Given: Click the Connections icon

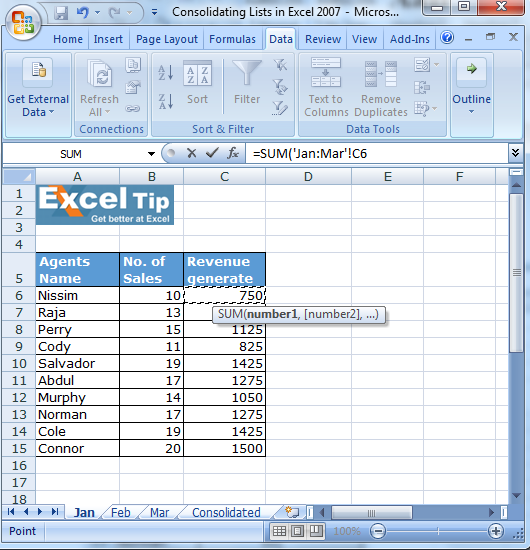Looking at the screenshot, I should [133, 65].
